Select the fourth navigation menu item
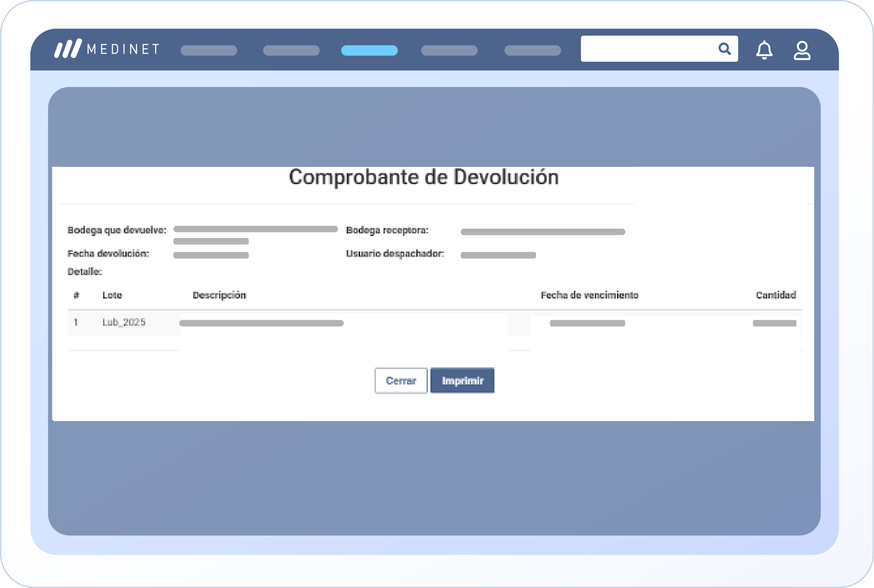 coord(449,50)
